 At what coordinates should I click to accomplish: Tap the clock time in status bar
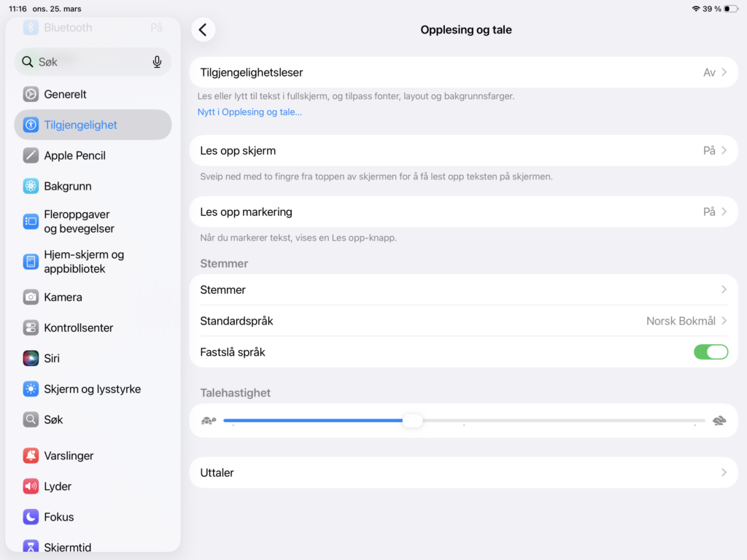point(18,9)
